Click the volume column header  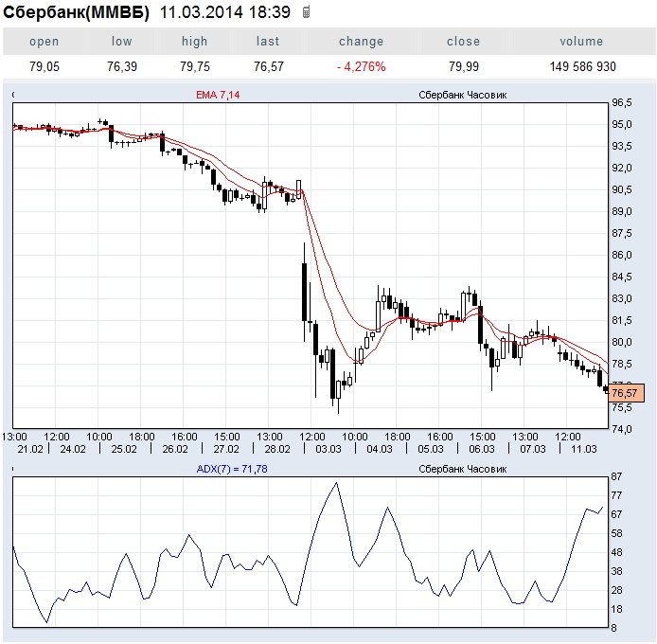581,41
